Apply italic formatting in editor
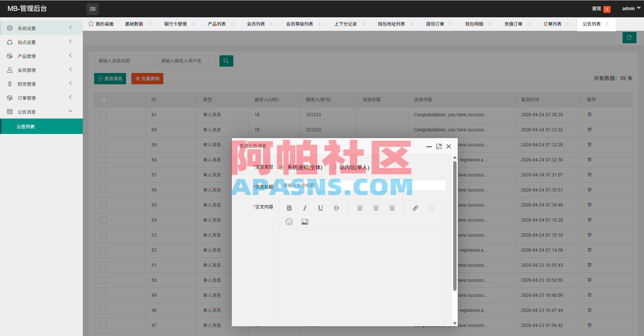Screen dimensions: 644x336 pos(305,208)
